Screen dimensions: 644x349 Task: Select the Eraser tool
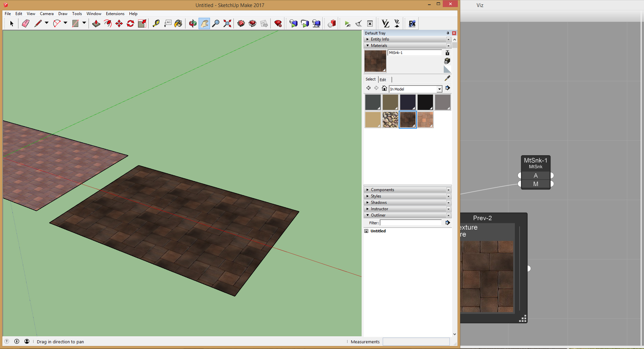click(x=25, y=23)
